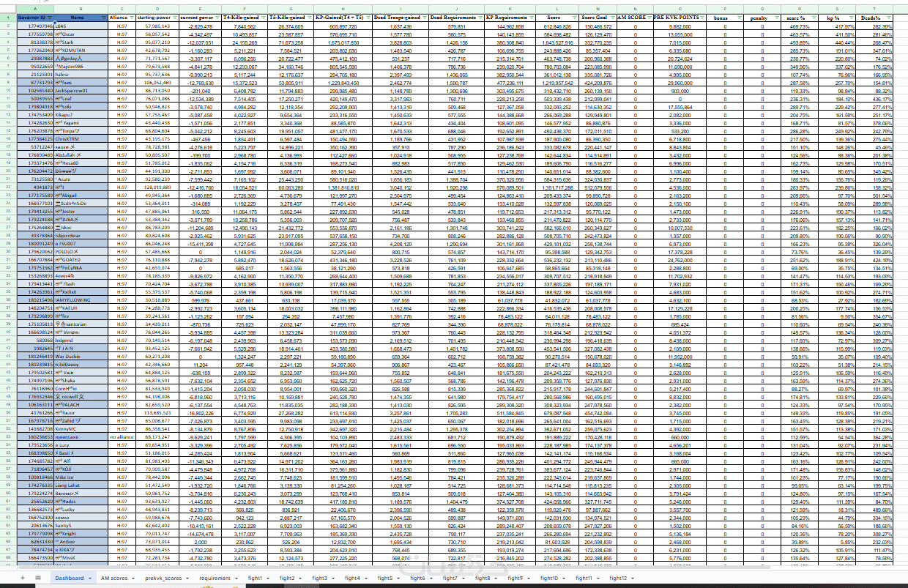The width and height of the screenshot is (908, 588).
Task: Click the Score Goal cell 130,466,572
Action: click(x=598, y=26)
